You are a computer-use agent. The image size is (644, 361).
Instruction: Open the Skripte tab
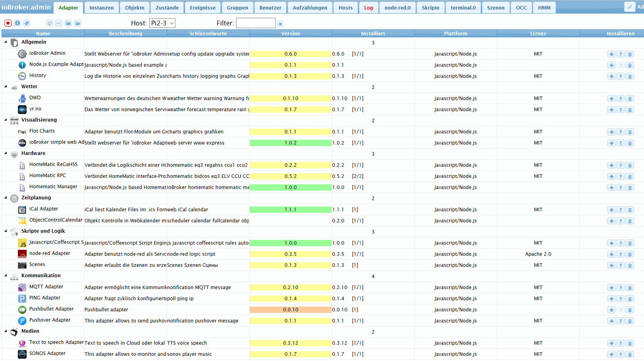pos(431,8)
